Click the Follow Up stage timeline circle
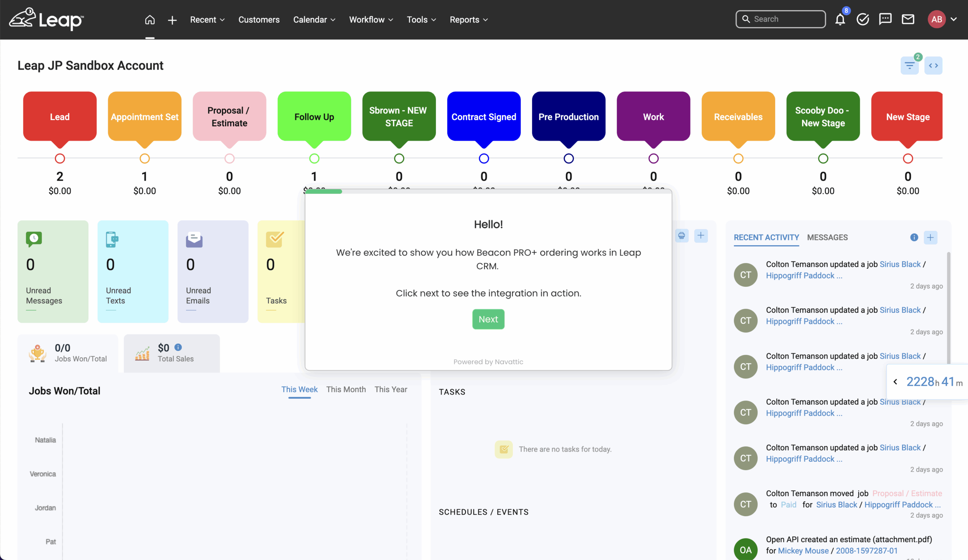968x560 pixels. tap(314, 158)
